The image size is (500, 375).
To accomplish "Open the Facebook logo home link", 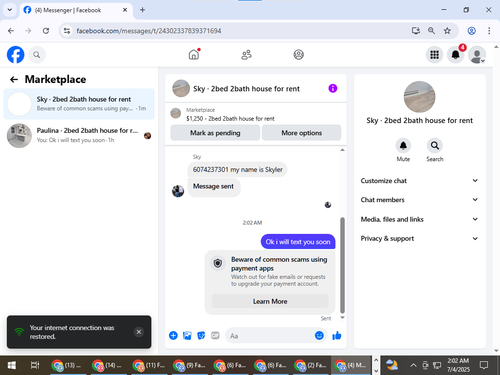I will point(15,55).
